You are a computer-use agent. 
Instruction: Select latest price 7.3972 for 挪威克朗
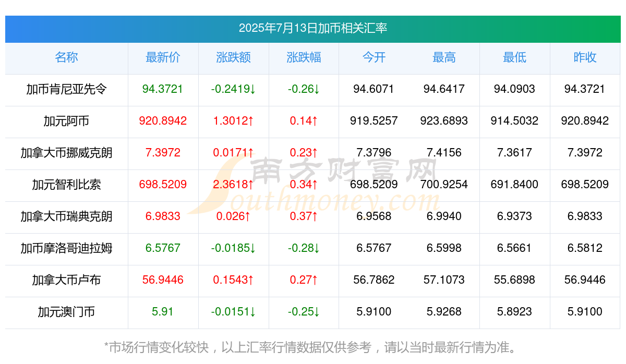tap(163, 153)
